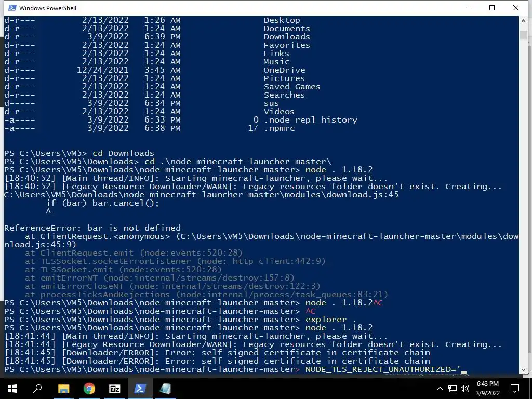Click the file size '17' of .npmrc
This screenshot has height=399, width=532.
253,128
